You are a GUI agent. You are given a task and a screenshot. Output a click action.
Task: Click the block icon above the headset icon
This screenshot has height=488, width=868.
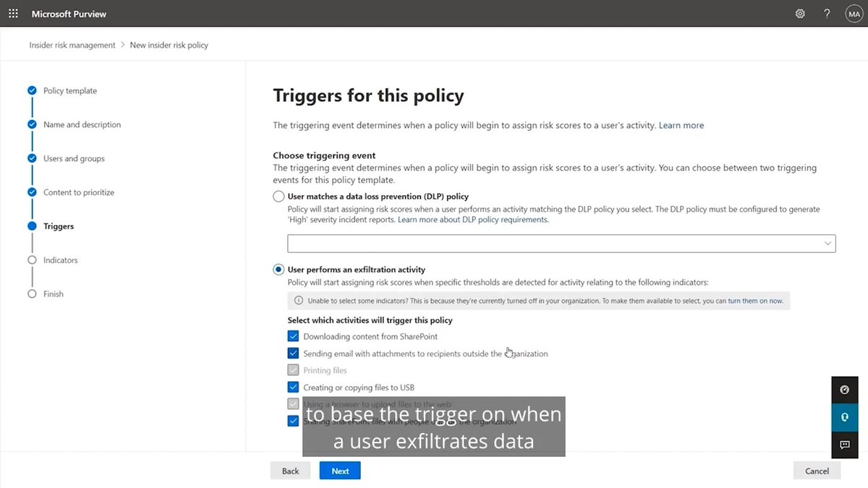(844, 389)
